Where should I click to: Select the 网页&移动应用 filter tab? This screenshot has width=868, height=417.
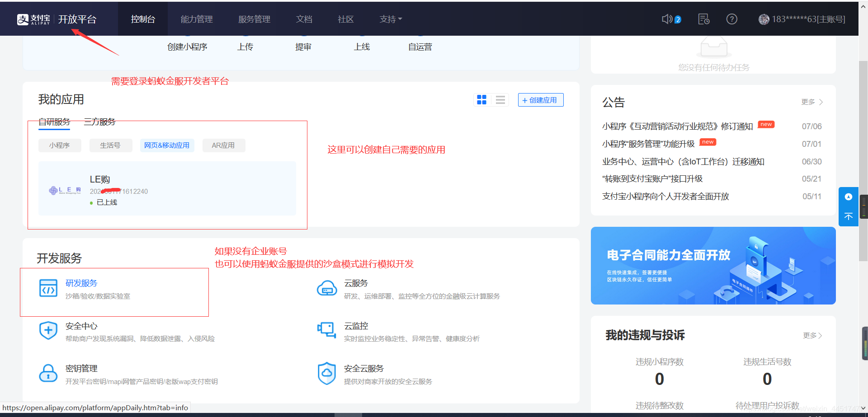click(167, 145)
